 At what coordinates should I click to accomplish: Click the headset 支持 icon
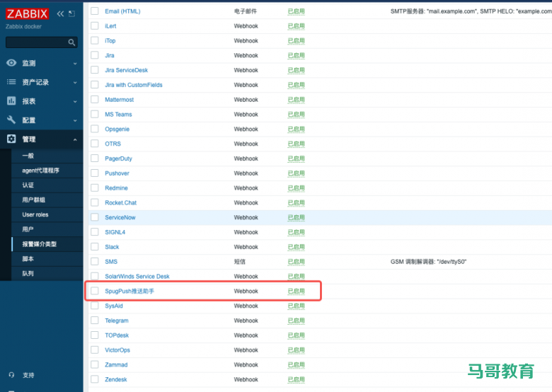(x=11, y=375)
